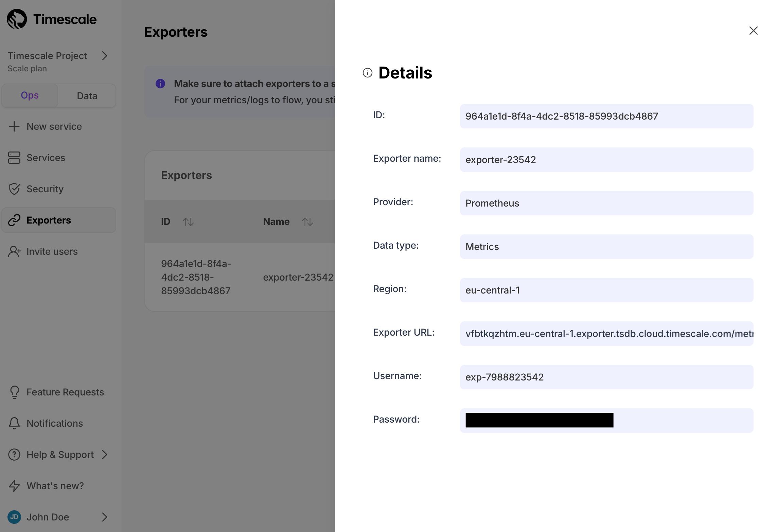Viewport: 776px width, 532px height.
Task: Click the Notifications bell icon
Action: 14,423
